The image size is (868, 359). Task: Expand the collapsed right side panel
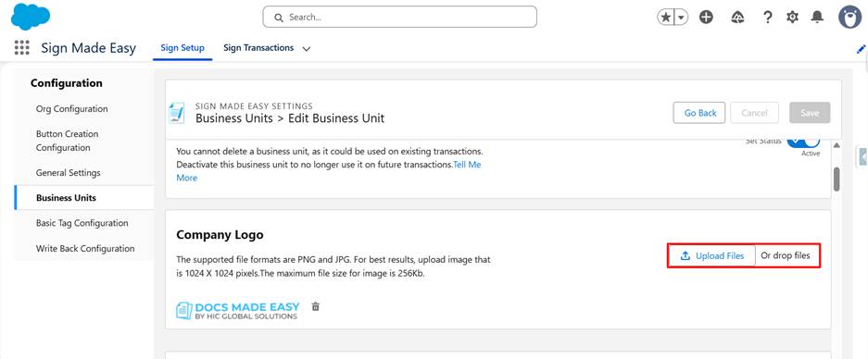tap(862, 156)
